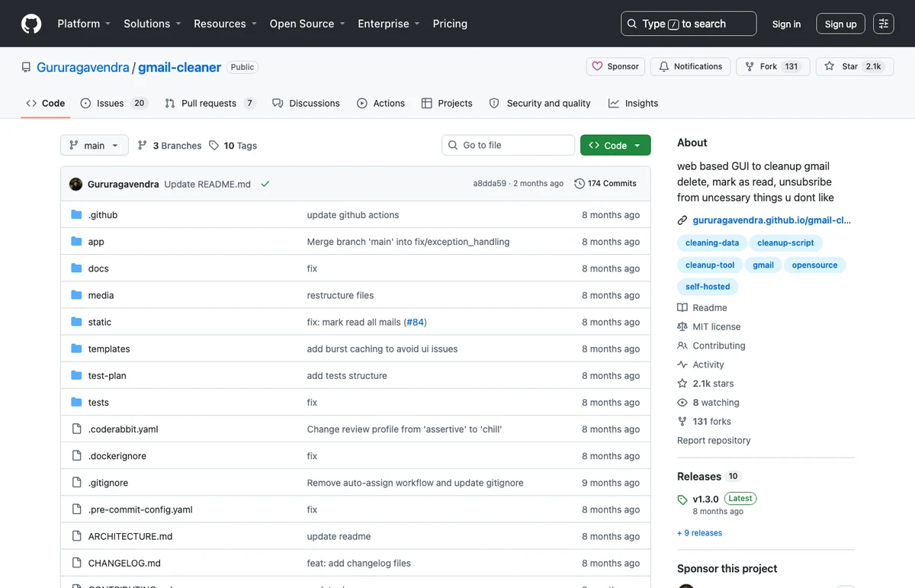
Task: Open the tests folder icon
Action: pos(76,402)
